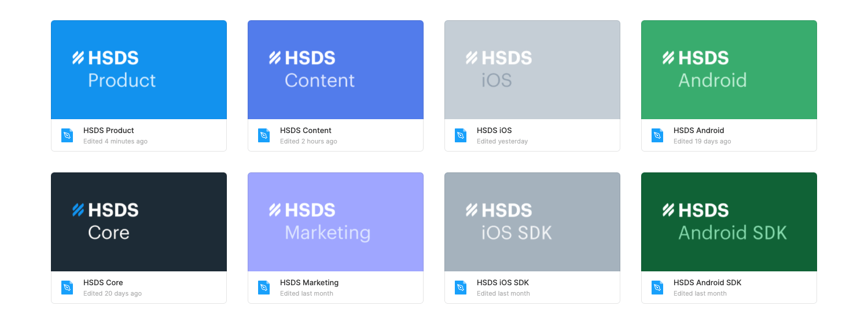The height and width of the screenshot is (324, 868).
Task: Click the file icon beside HSDS Product
Action: click(x=67, y=135)
